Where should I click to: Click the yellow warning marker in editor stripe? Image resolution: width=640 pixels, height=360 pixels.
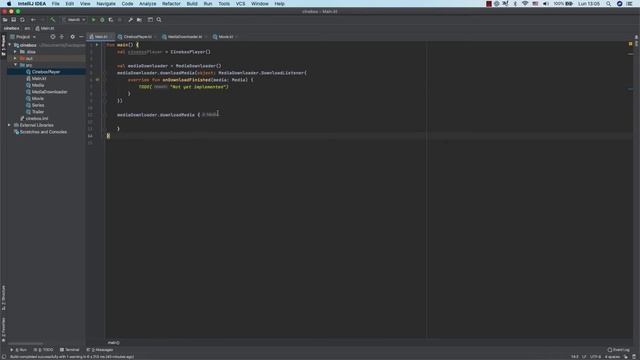coord(630,44)
